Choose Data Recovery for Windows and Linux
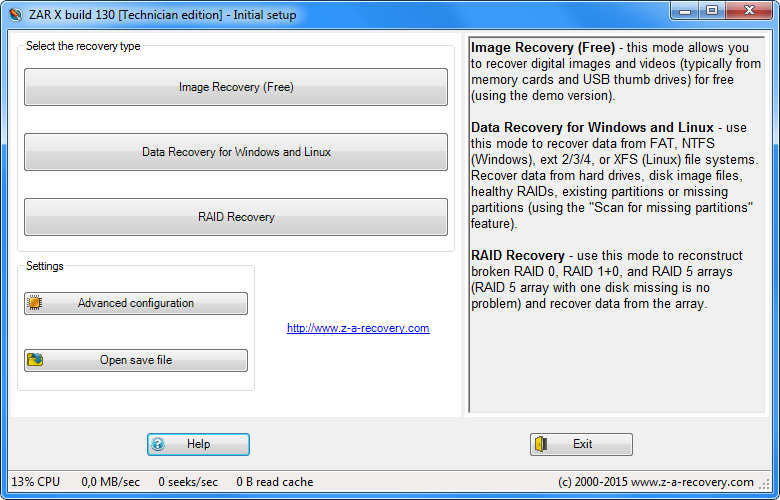The height and width of the screenshot is (500, 780). (236, 152)
